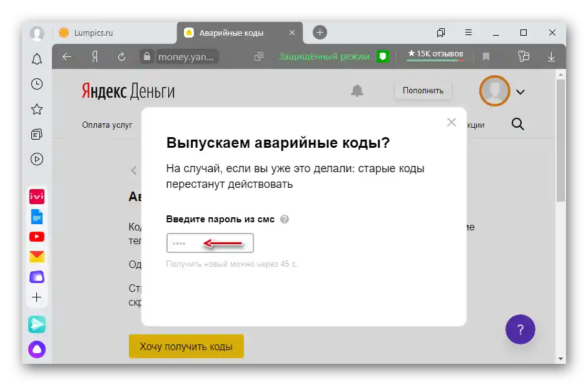Close the emergency codes dialog
The width and height of the screenshot is (588, 392).
452,122
